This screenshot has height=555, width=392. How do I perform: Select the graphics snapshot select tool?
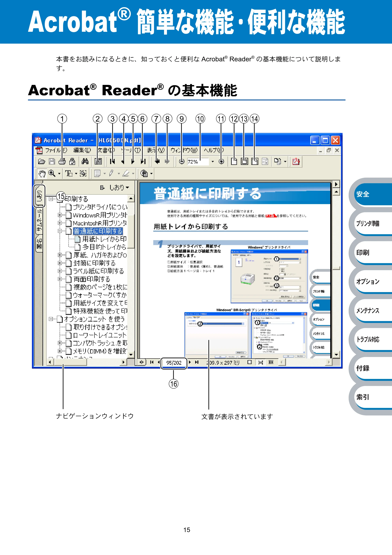pyautogui.click(x=83, y=173)
